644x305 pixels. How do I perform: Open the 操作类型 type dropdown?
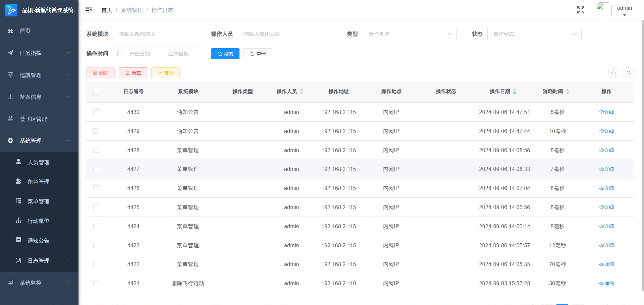click(410, 34)
